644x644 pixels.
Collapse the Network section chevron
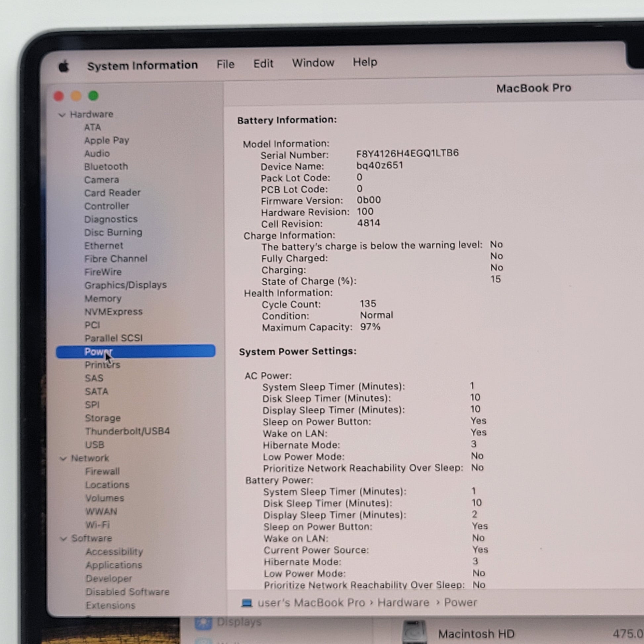pyautogui.click(x=63, y=459)
